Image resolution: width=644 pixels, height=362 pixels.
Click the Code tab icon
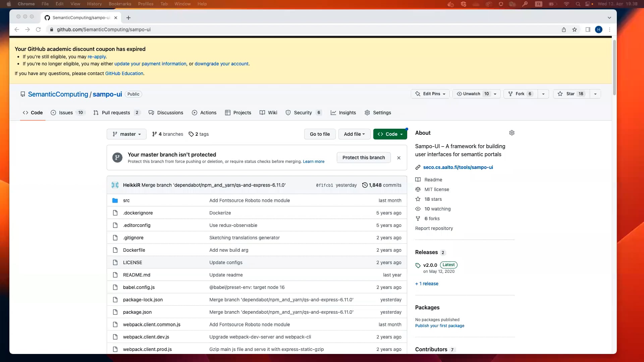click(25, 112)
